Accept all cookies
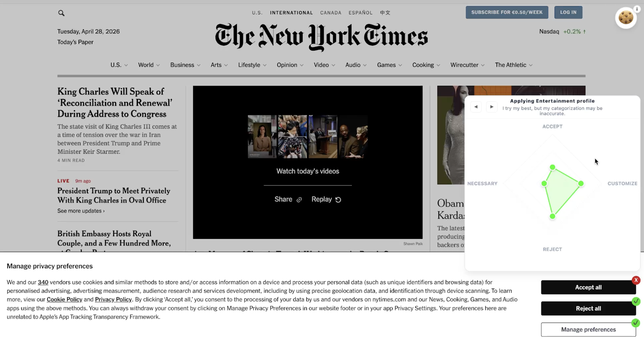The image size is (644, 342). tap(588, 287)
